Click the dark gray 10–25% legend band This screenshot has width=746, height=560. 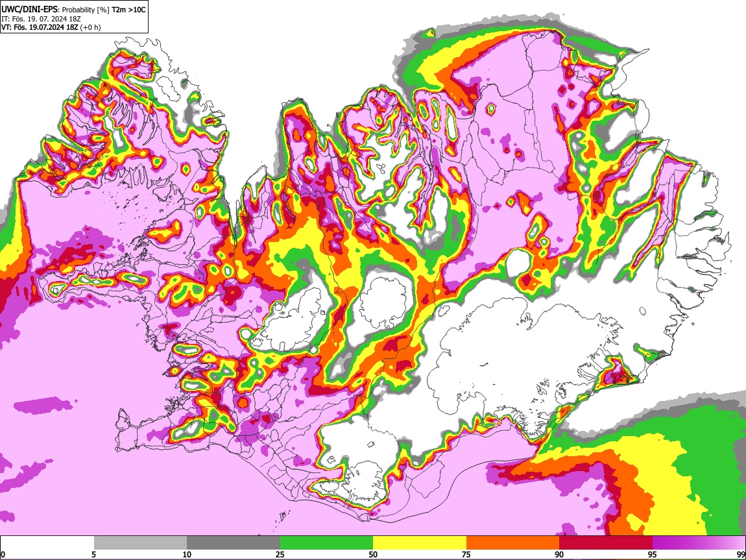click(234, 542)
